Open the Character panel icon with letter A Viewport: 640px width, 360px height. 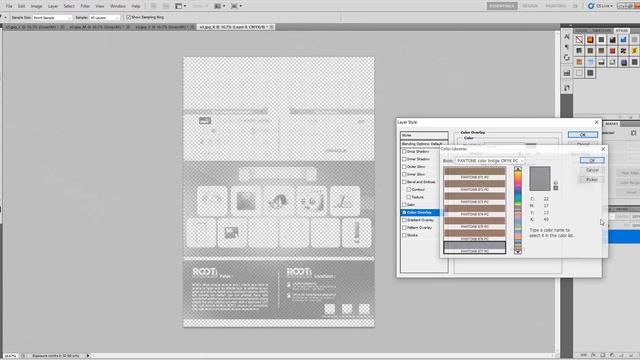(567, 37)
